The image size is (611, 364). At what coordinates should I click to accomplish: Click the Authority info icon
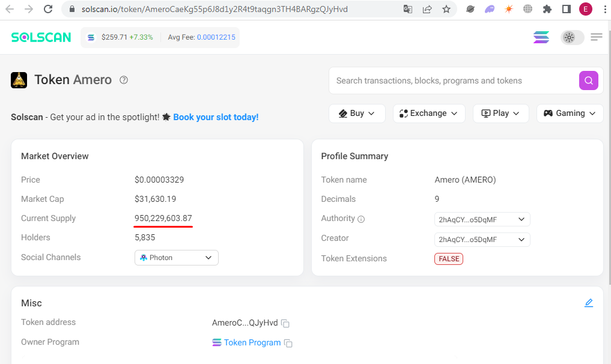pos(361,219)
